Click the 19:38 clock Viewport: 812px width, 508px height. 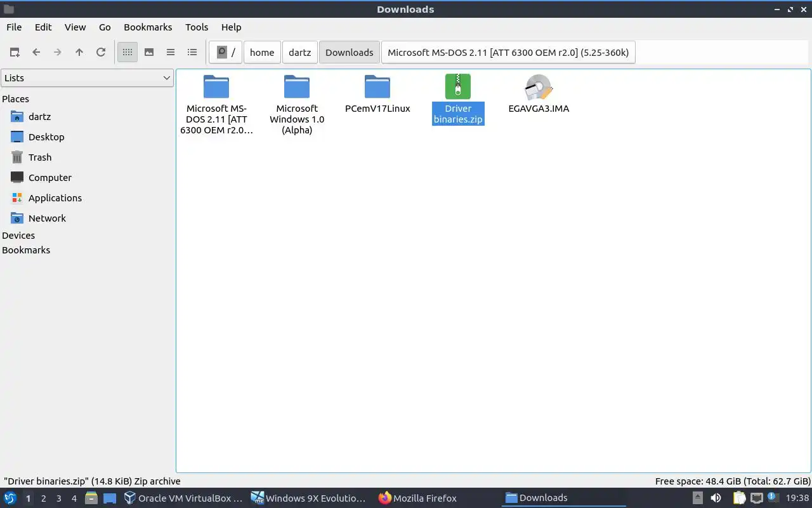click(797, 498)
